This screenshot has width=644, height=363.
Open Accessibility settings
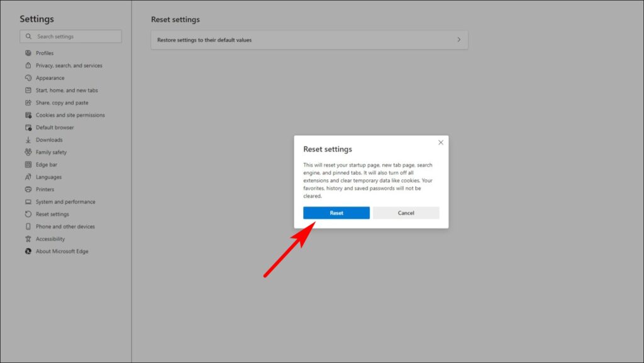(50, 239)
